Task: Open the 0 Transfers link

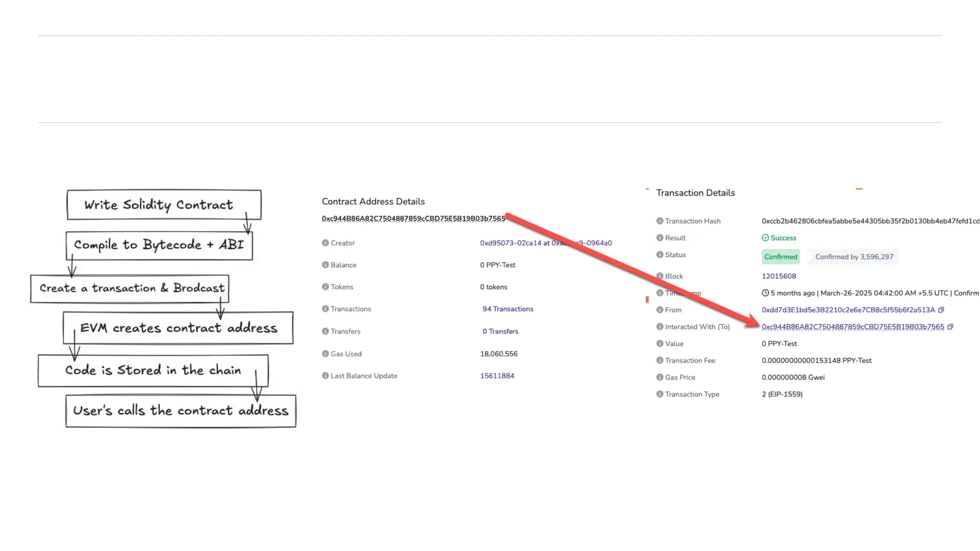Action: point(500,331)
